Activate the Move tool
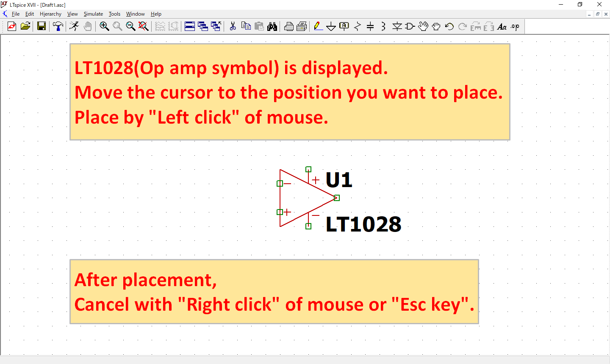Viewport: 610px width, 364px height. 423,26
